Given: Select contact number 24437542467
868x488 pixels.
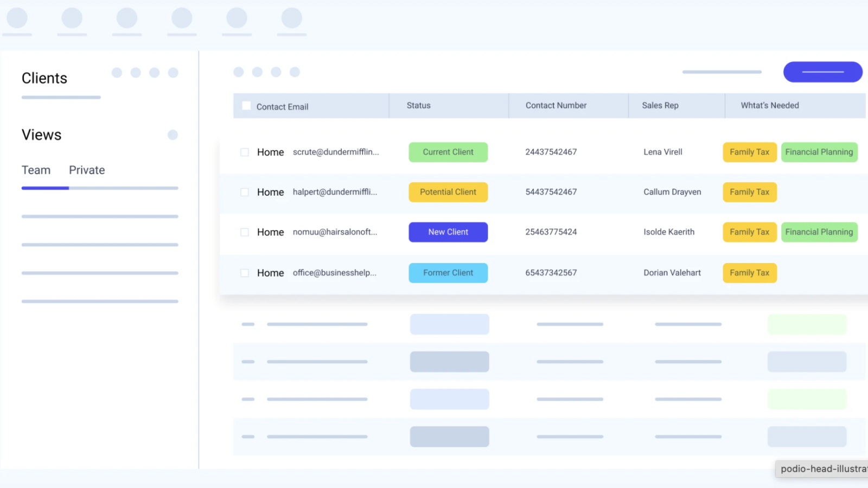Looking at the screenshot, I should coord(551,152).
